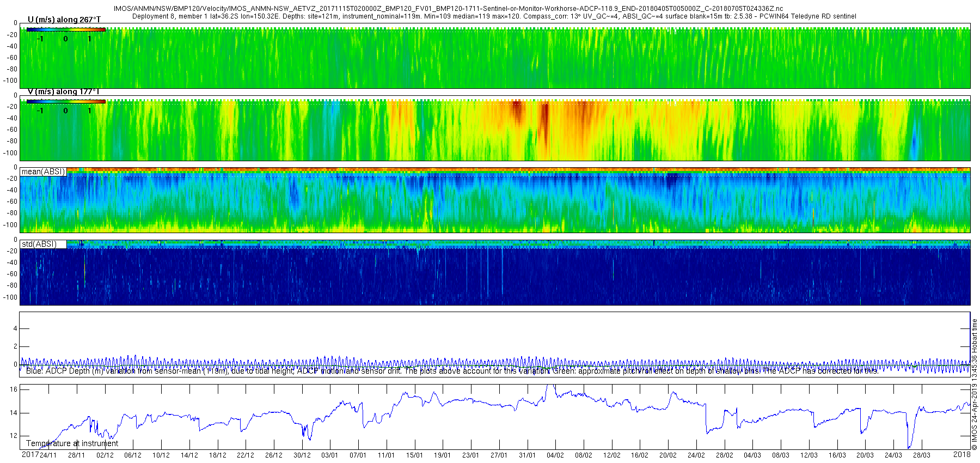Click the '2' tick on depth variation axis
The image size is (980, 463).
click(x=15, y=346)
